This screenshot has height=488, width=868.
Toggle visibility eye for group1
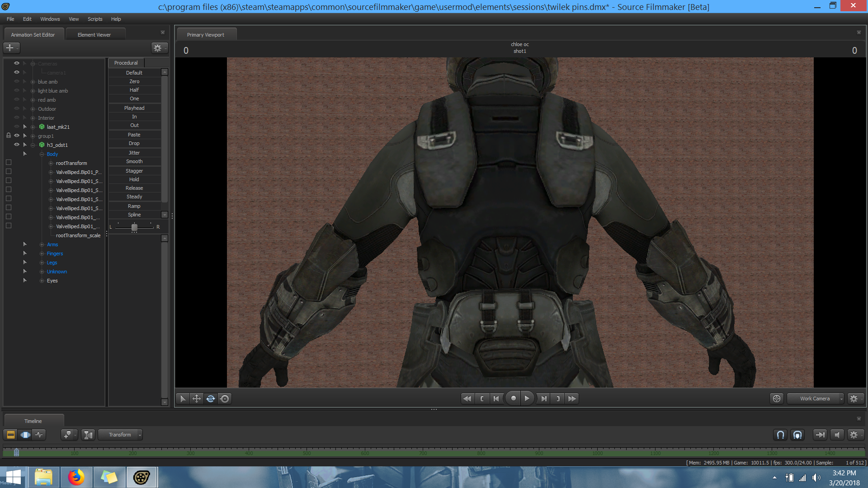click(x=17, y=136)
